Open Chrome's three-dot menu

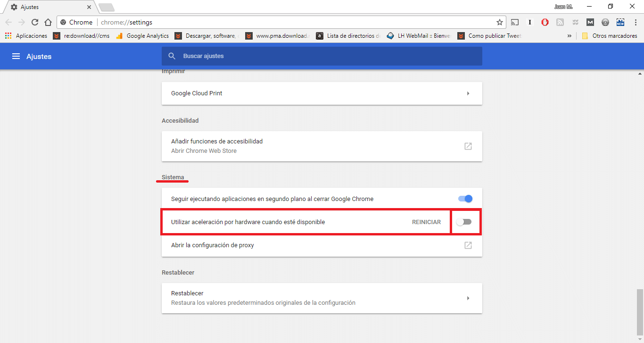[x=635, y=22]
